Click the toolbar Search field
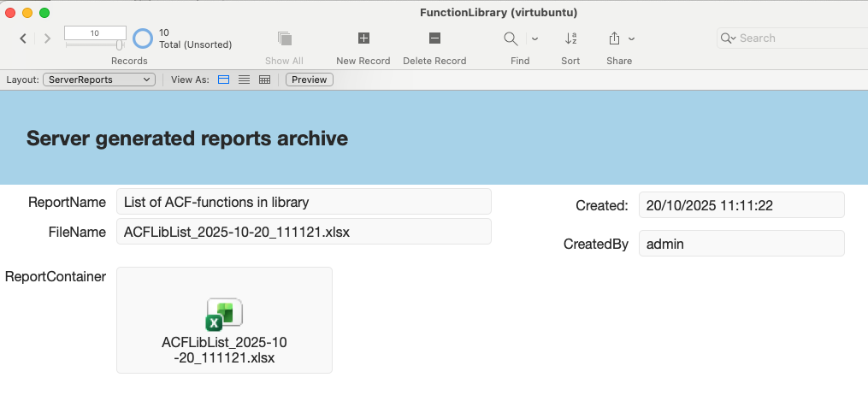The height and width of the screenshot is (401, 868). 793,38
